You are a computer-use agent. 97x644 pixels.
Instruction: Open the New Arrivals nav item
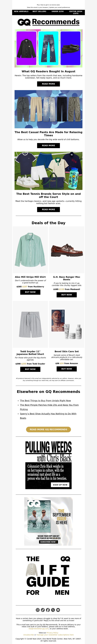tap(21, 12)
